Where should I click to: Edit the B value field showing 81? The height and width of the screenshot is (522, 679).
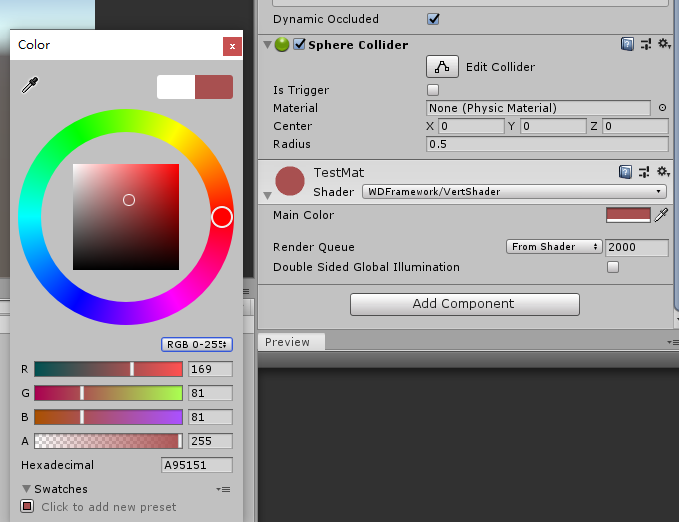pos(210,417)
